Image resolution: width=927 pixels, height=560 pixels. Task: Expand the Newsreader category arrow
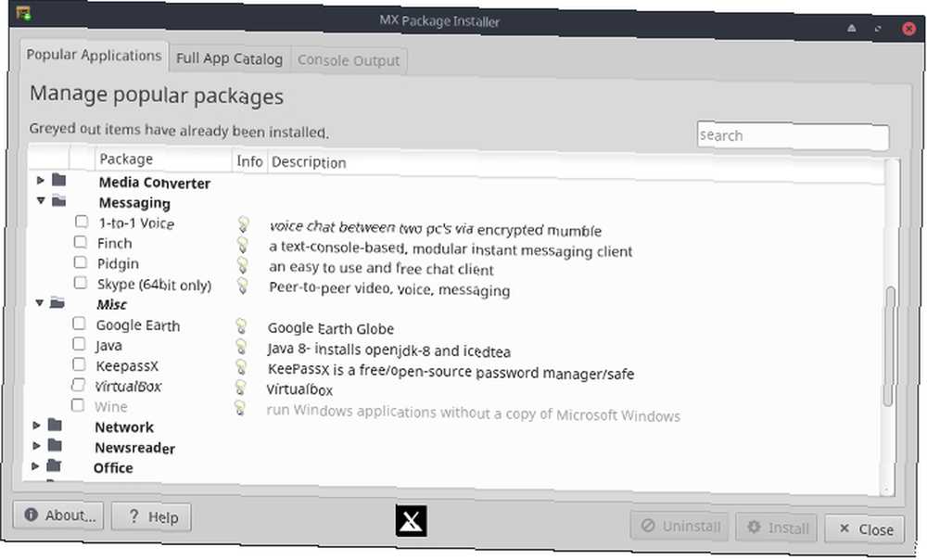point(37,445)
